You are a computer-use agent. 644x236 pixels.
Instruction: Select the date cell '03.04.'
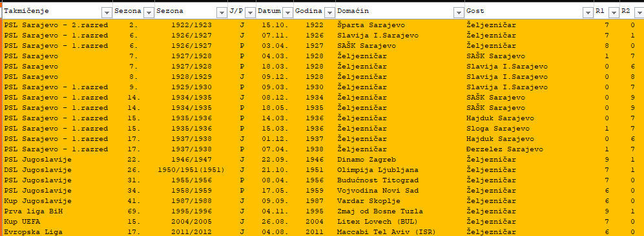click(x=275, y=46)
